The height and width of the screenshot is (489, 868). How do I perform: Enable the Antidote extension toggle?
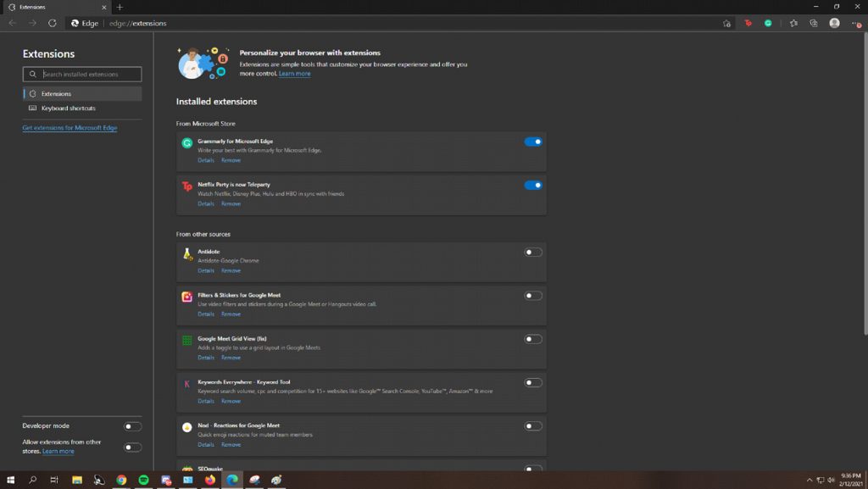(x=533, y=253)
